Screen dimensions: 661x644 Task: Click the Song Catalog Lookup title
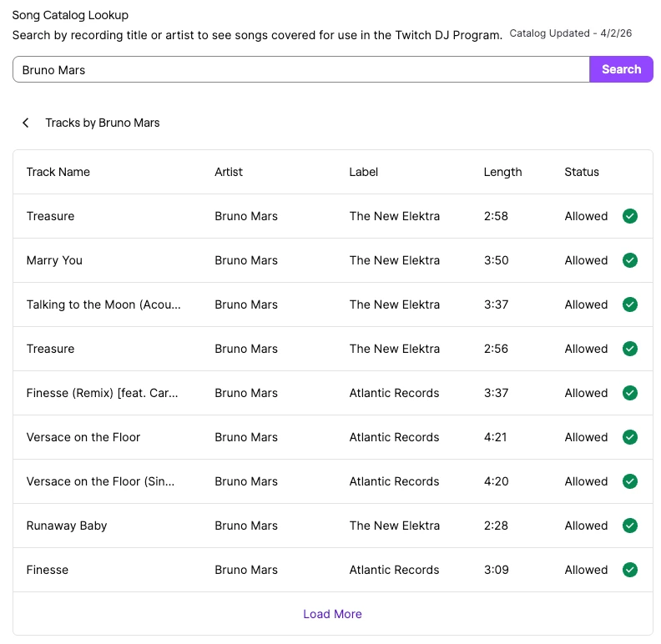click(70, 15)
